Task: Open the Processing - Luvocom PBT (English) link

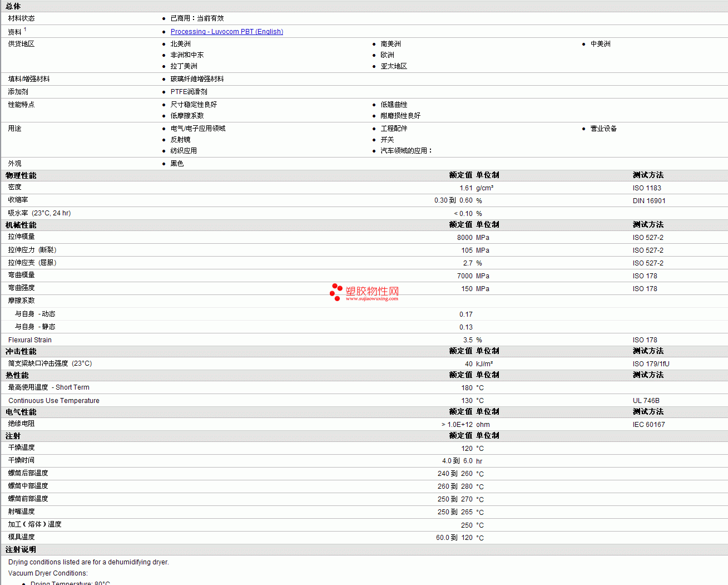Action: coord(226,32)
